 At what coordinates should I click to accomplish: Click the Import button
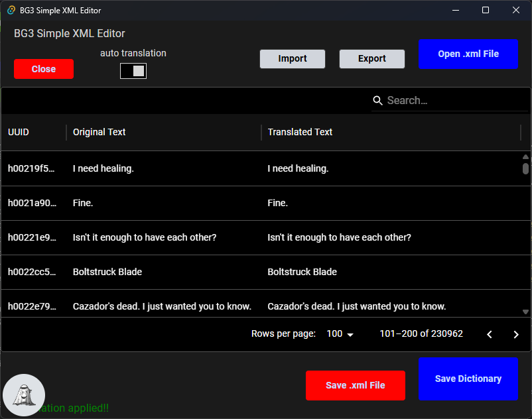[292, 58]
